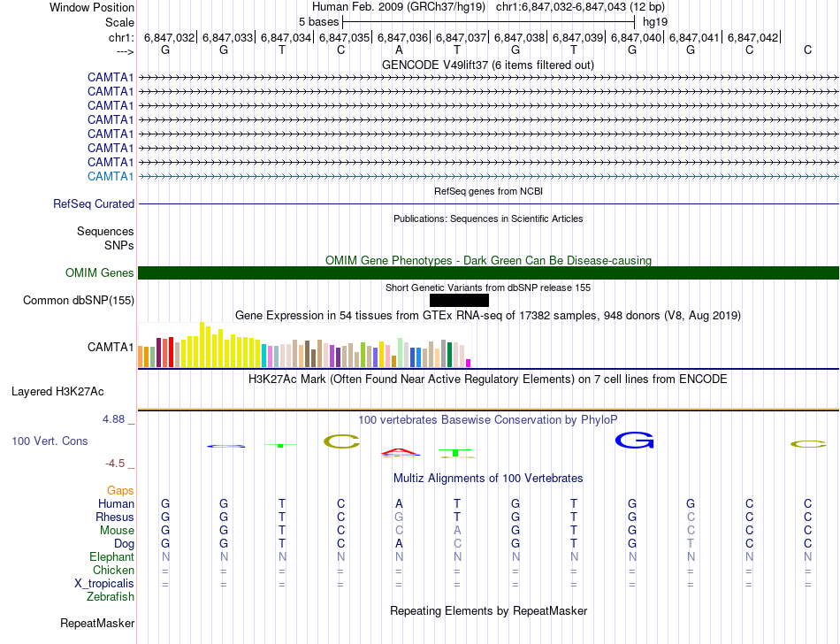Open the Repeating Elements by RepeatMasker title
This screenshot has height=644, width=840.
pos(488,610)
